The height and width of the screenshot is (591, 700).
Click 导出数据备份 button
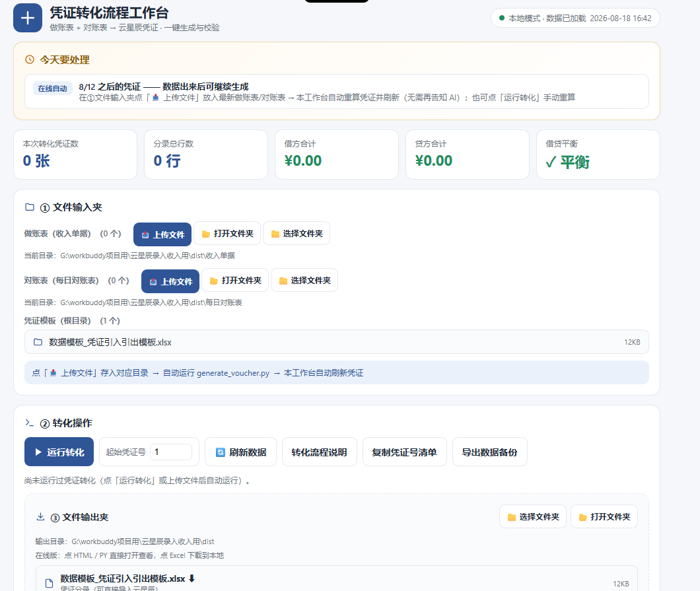[x=490, y=452]
